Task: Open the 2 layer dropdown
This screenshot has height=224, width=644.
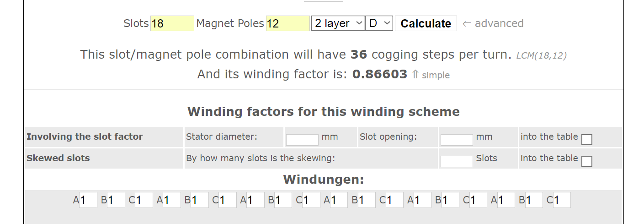Action: tap(338, 23)
